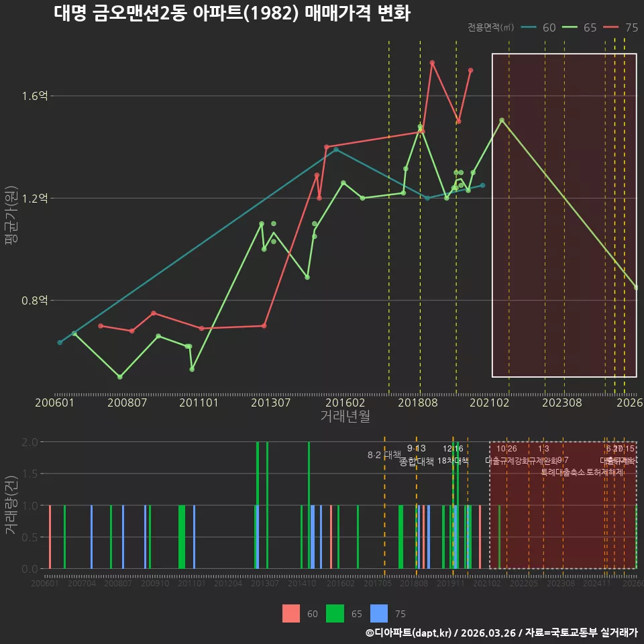Toggle the teal 60 line legend entry at top
Screen dimensions: 644x644
click(x=538, y=28)
